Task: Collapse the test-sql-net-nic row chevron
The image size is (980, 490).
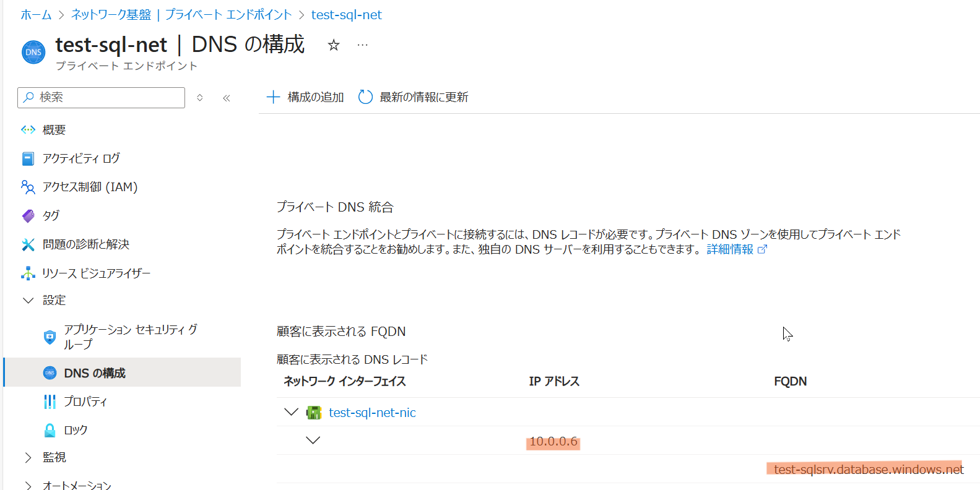Action: 291,412
